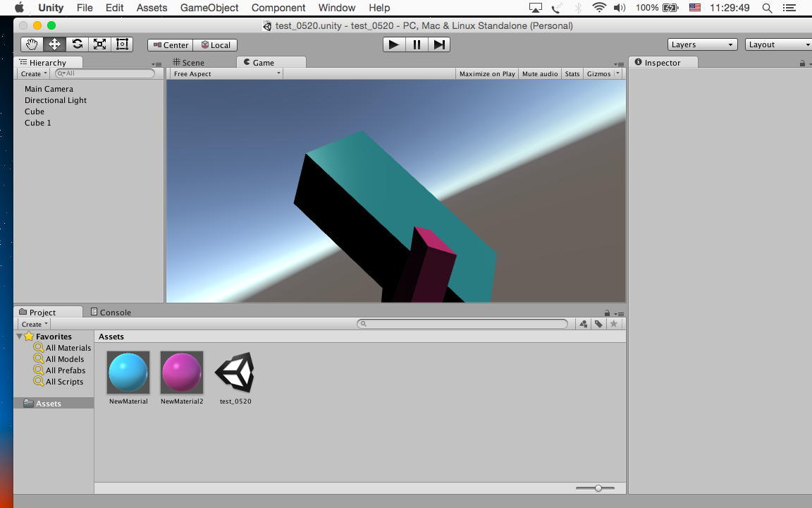Screen dimensions: 812x508
Task: Click the Step frame button
Action: pos(439,44)
